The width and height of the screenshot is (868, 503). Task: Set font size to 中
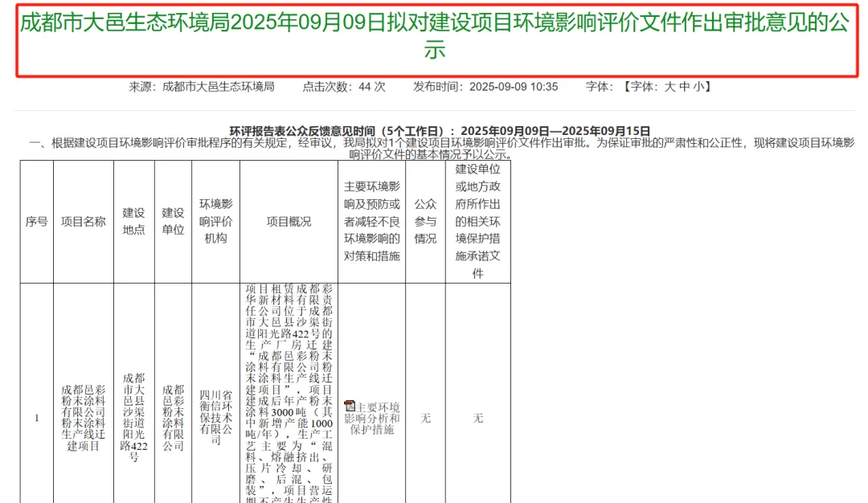point(684,87)
